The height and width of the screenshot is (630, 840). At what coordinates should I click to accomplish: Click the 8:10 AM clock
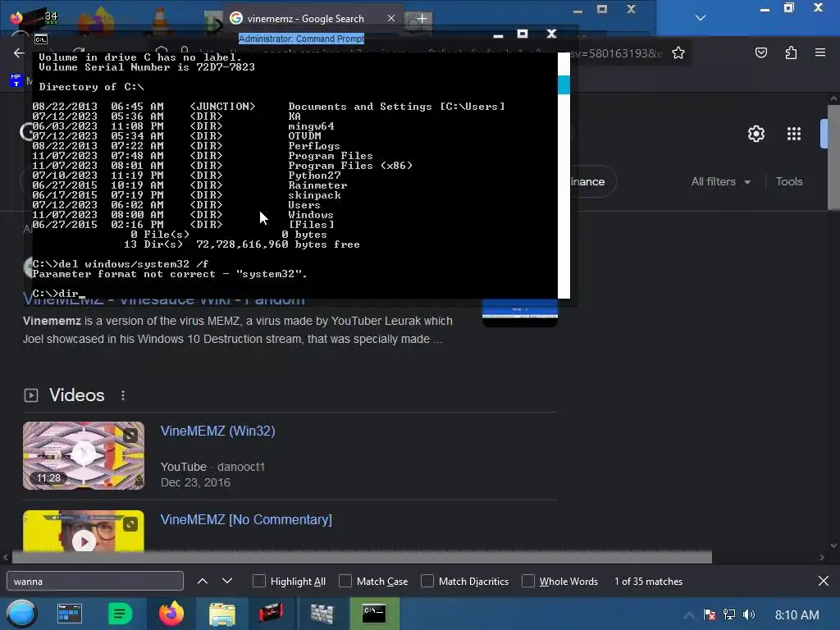click(x=797, y=615)
